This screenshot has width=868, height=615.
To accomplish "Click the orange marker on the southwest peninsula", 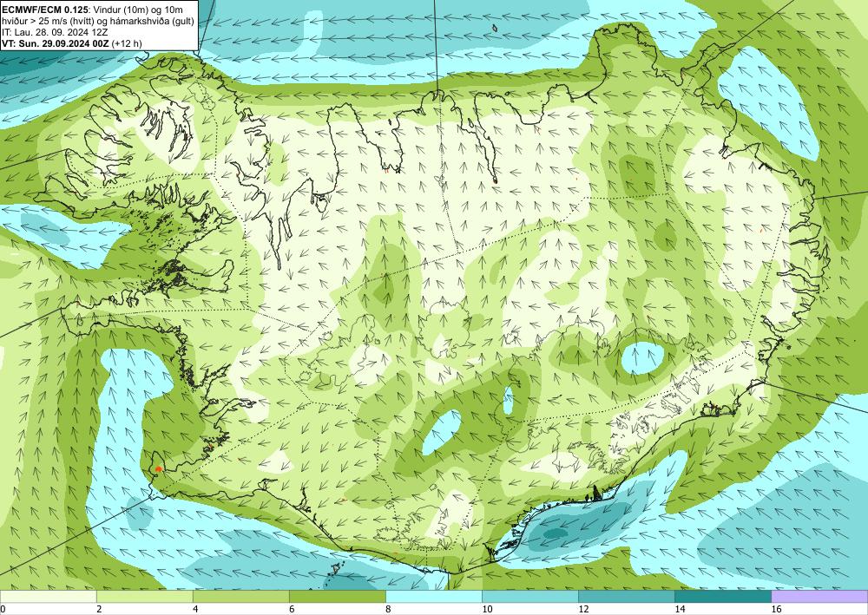I will point(159,469).
